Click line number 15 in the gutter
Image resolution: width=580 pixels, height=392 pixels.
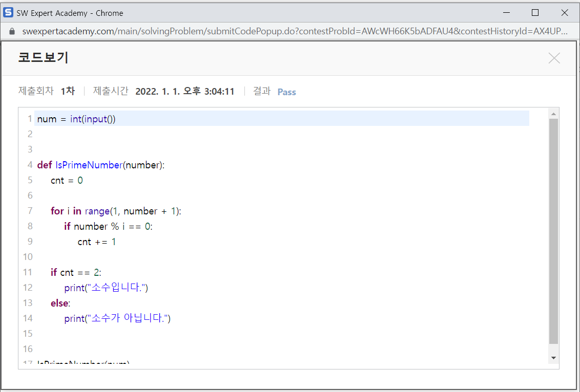pyautogui.click(x=28, y=334)
